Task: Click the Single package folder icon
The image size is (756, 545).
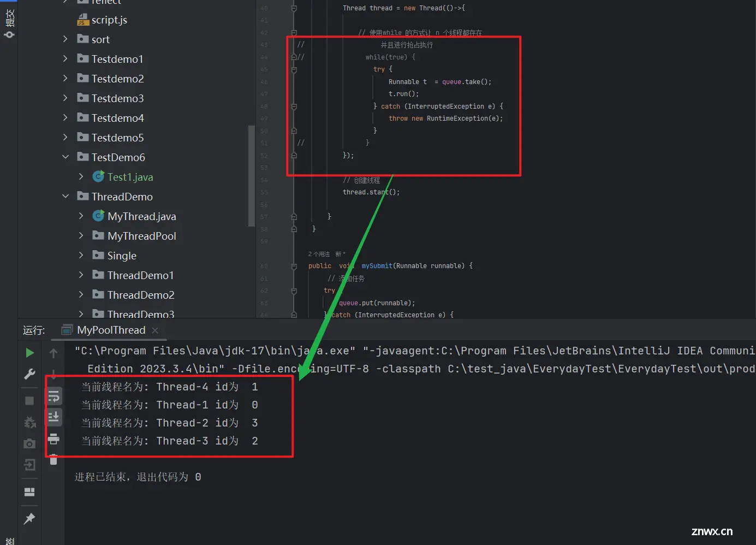Action: (98, 255)
